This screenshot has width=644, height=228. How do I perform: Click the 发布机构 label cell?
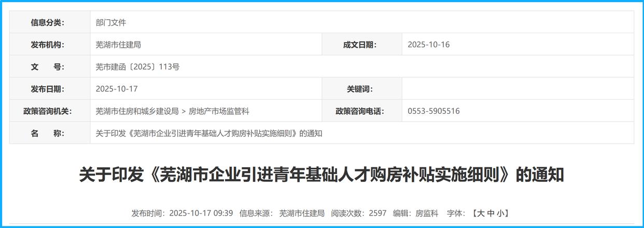click(50, 45)
